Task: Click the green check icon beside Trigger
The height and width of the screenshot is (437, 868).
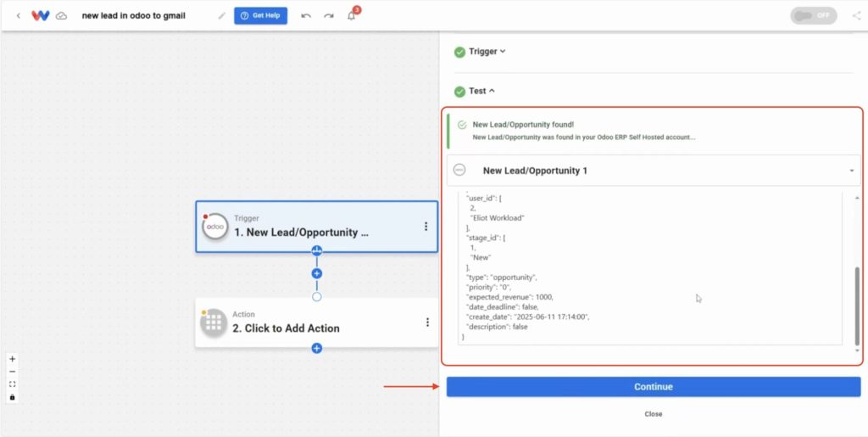Action: point(459,52)
